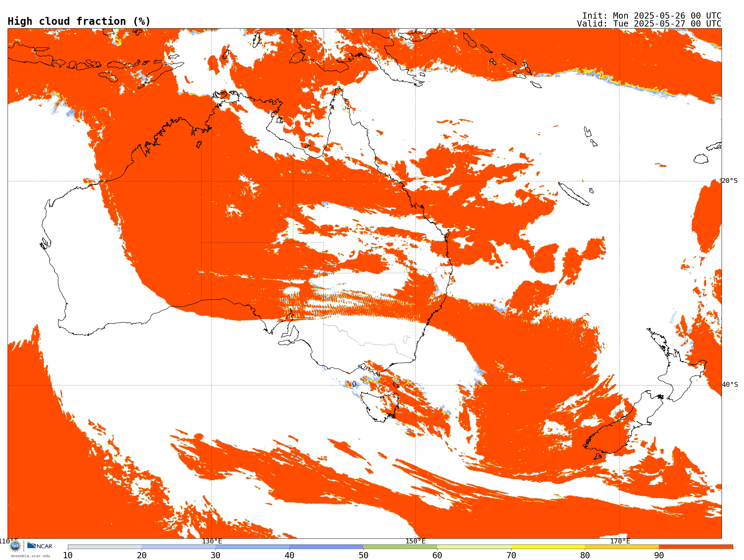Click the 150°E longitude label

click(415, 541)
